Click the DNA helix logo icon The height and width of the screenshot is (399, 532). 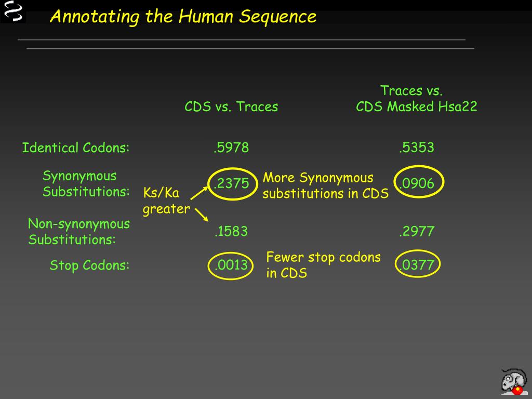(x=12, y=11)
